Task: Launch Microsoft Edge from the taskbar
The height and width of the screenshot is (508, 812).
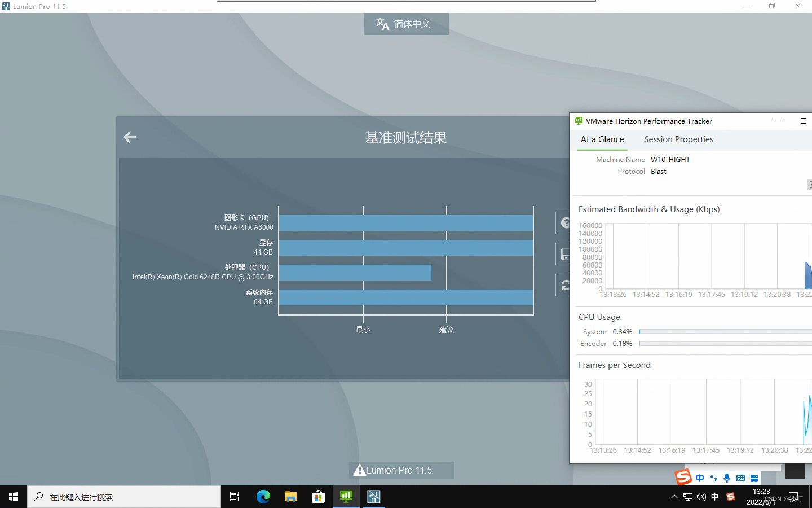Action: tap(263, 497)
